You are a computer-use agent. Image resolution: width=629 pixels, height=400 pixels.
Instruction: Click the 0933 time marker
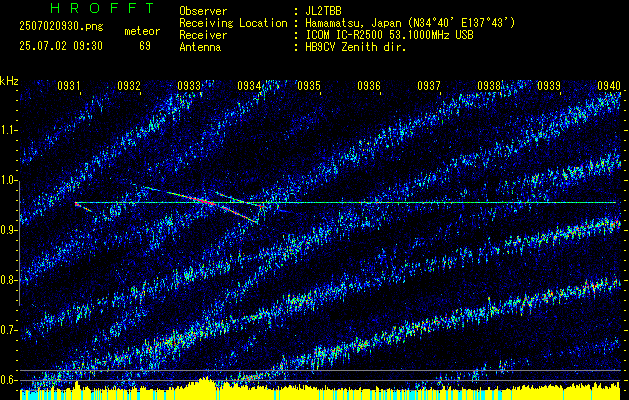[189, 85]
